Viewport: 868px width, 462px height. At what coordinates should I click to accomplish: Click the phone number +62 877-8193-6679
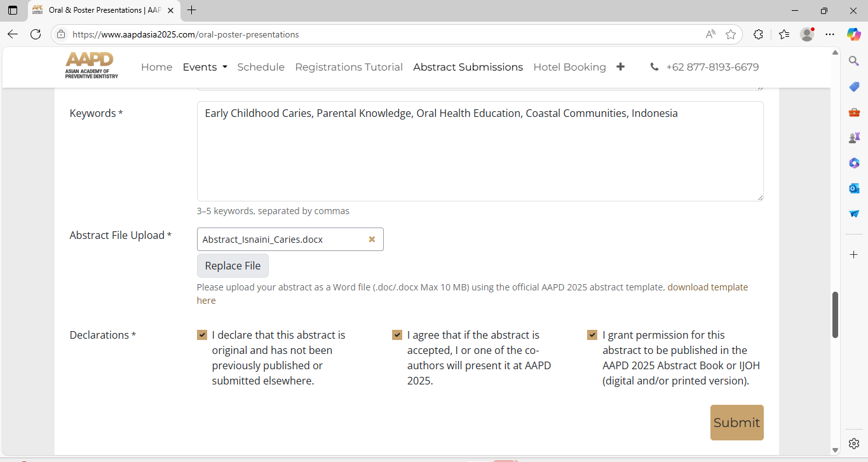(x=712, y=67)
